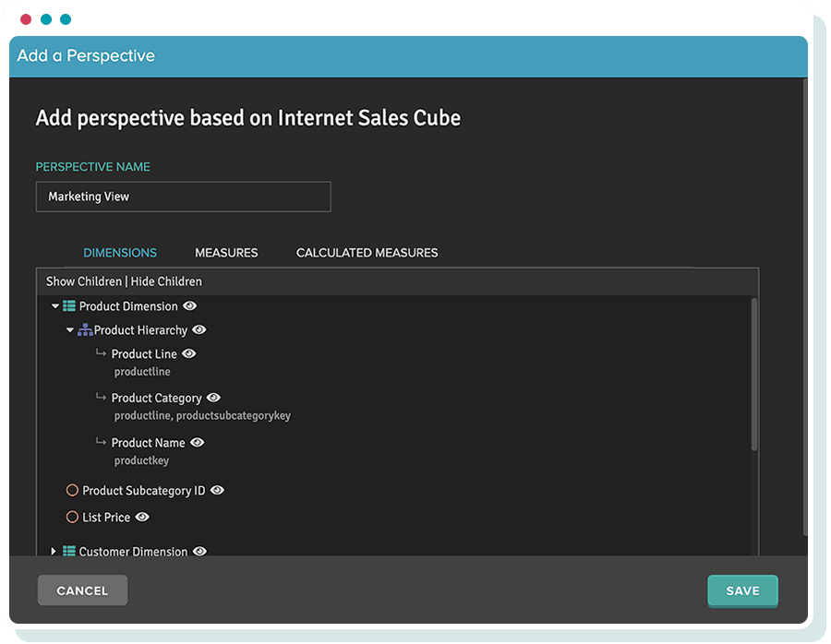This screenshot has height=644, width=831.
Task: Click the Product Subcategory ID circle icon
Action: pos(72,491)
